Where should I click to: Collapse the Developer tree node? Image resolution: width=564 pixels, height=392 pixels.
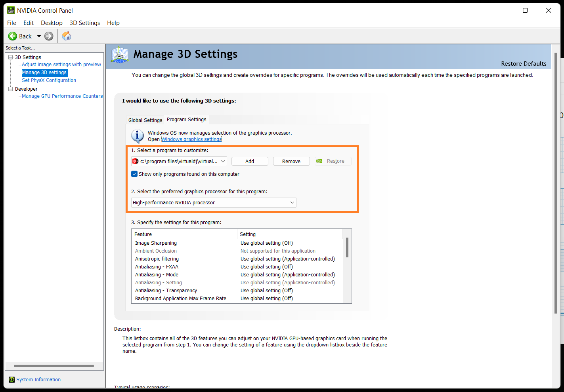tap(11, 89)
